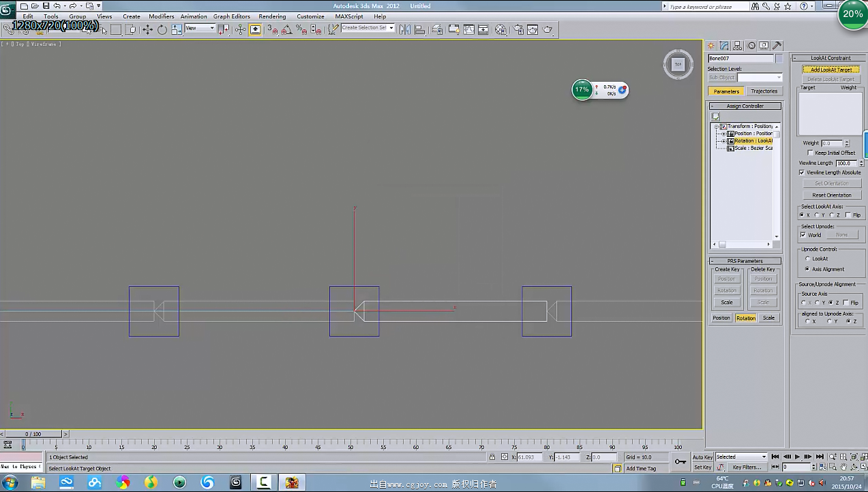
Task: Toggle Percent Snap button
Action: pos(301,30)
